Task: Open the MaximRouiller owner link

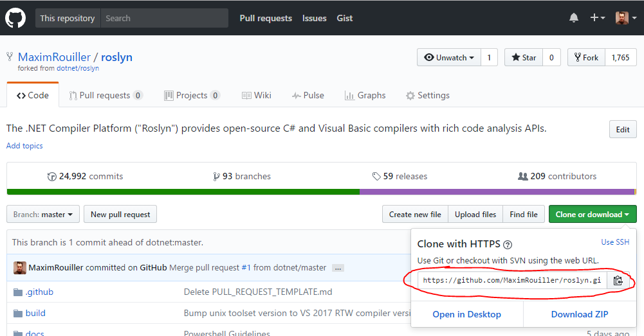Action: click(x=54, y=57)
